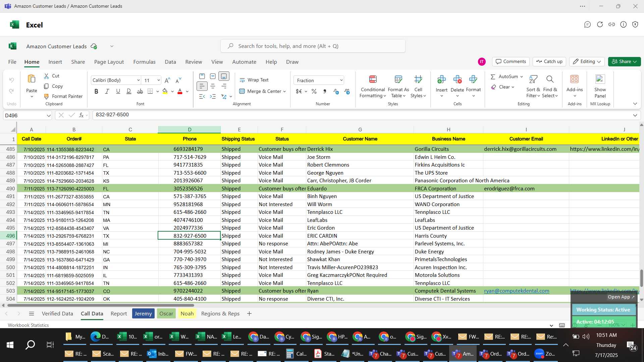Image resolution: width=644 pixels, height=362 pixels.
Task: Toggle right text alignment
Action: (x=224, y=86)
